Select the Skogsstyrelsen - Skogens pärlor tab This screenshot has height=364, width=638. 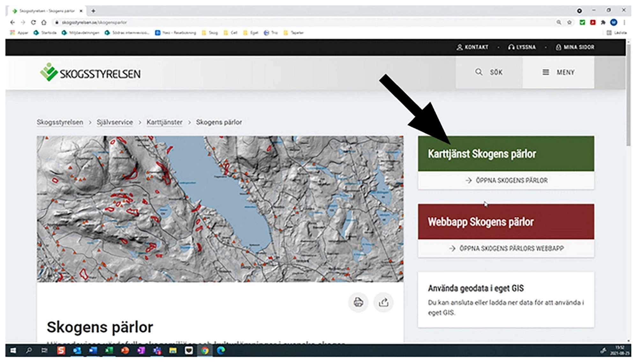point(47,11)
